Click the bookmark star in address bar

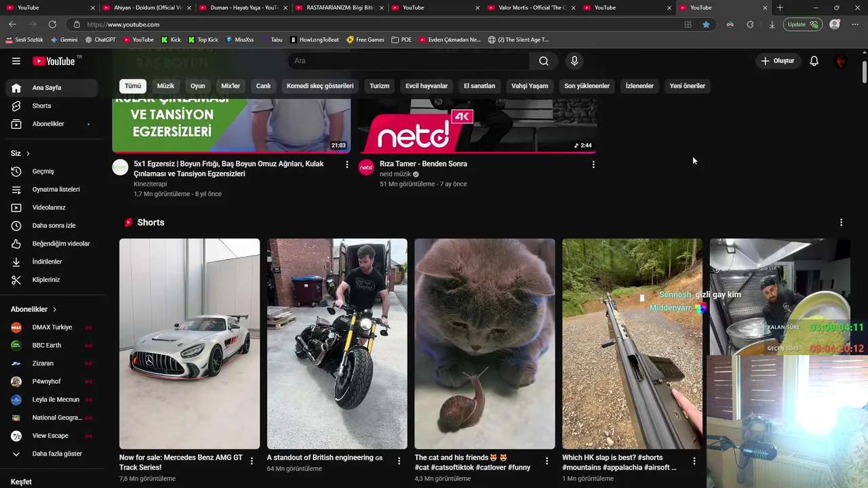(x=706, y=24)
